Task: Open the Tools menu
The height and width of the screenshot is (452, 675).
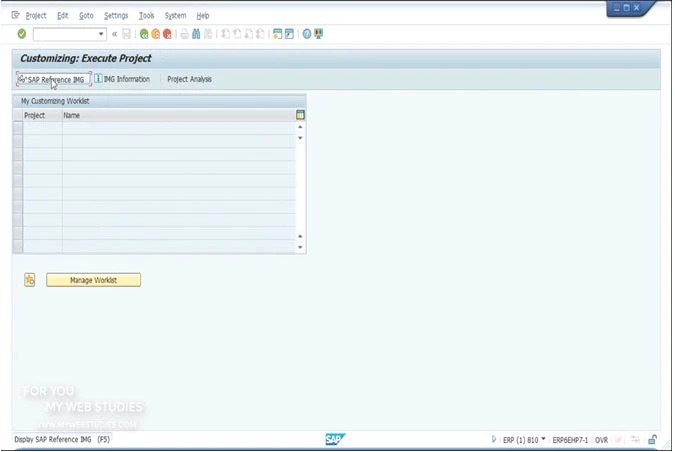Action: coord(146,15)
